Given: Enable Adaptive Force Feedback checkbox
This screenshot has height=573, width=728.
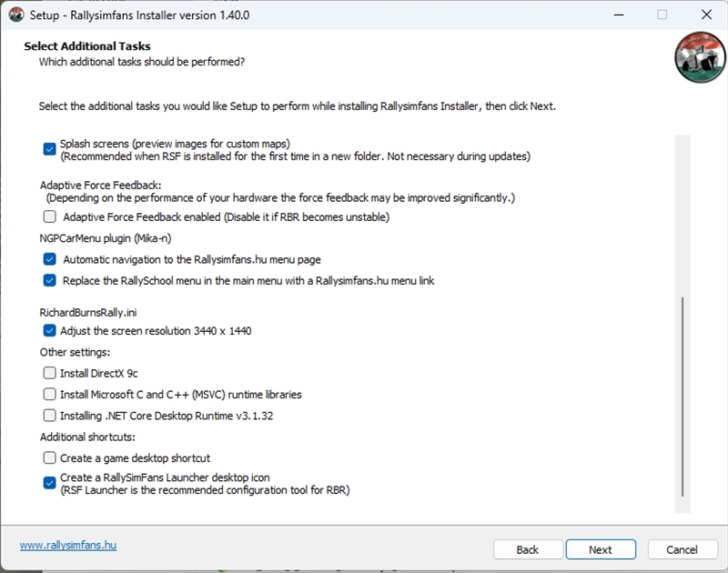Looking at the screenshot, I should click(50, 217).
